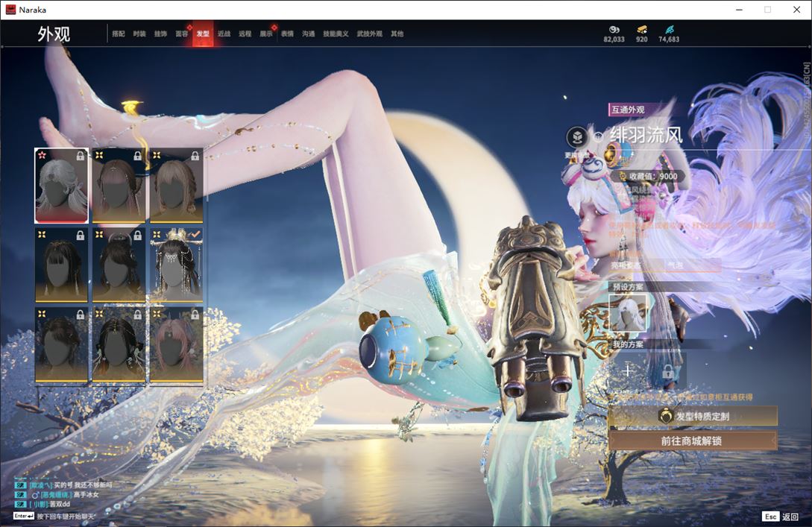Click the silver coin currency icon showing 82,033
The image size is (812, 527).
point(614,29)
